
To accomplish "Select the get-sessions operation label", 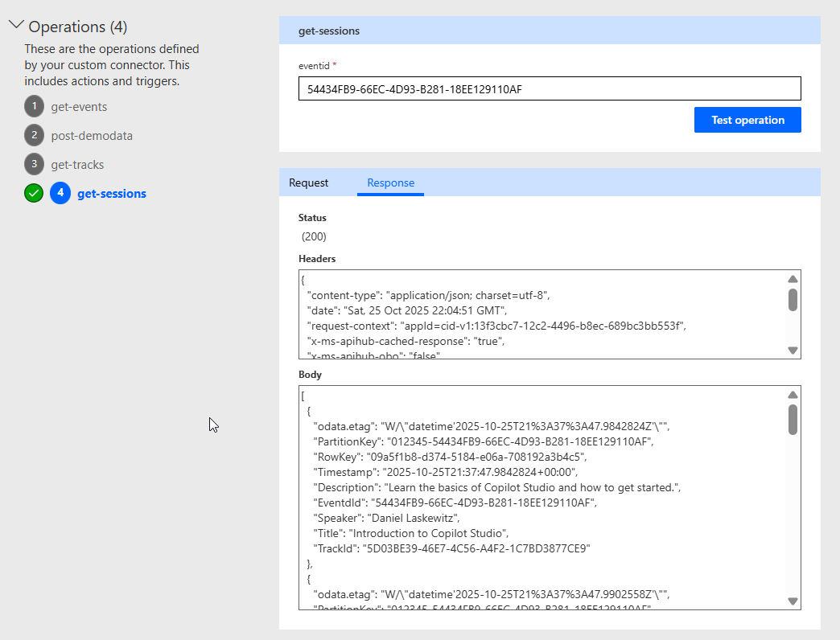I will tap(112, 193).
